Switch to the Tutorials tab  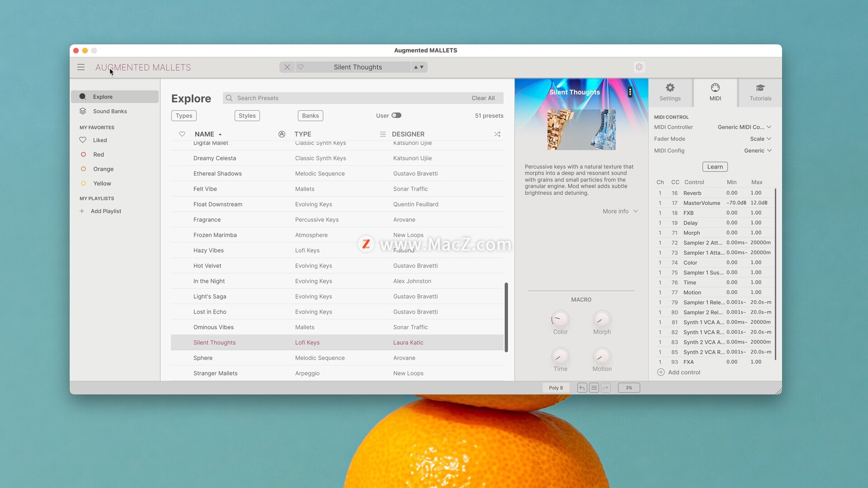[x=760, y=92]
